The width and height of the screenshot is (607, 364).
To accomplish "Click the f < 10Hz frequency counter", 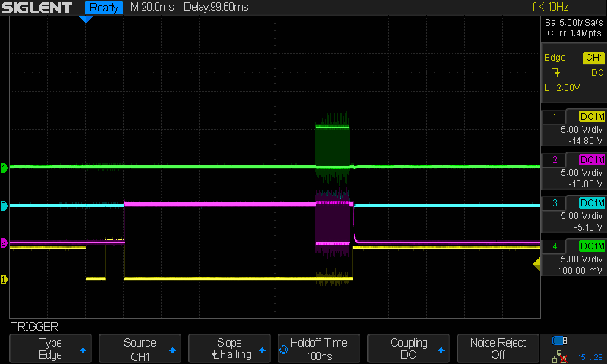I will (550, 7).
